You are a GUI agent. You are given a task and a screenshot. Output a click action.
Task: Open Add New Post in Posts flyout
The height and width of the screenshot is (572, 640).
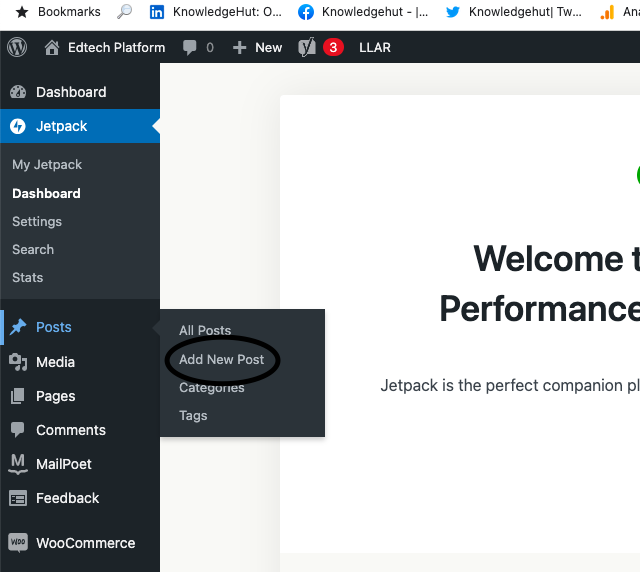click(x=222, y=359)
